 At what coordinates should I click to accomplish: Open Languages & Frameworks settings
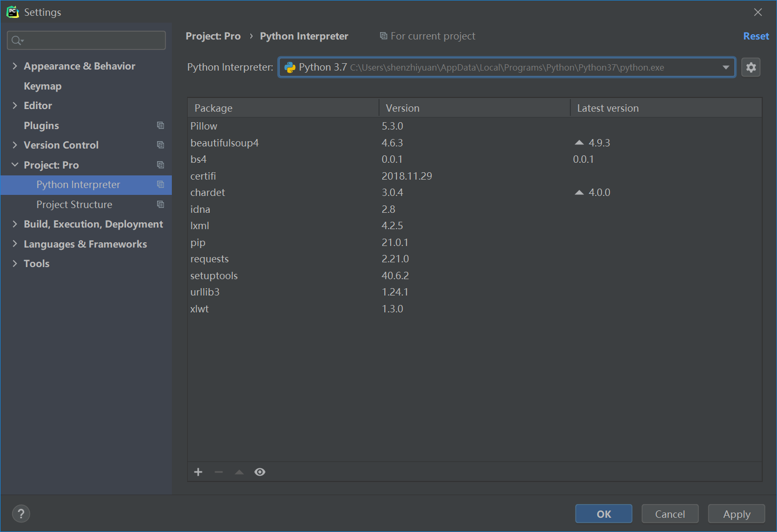[85, 244]
